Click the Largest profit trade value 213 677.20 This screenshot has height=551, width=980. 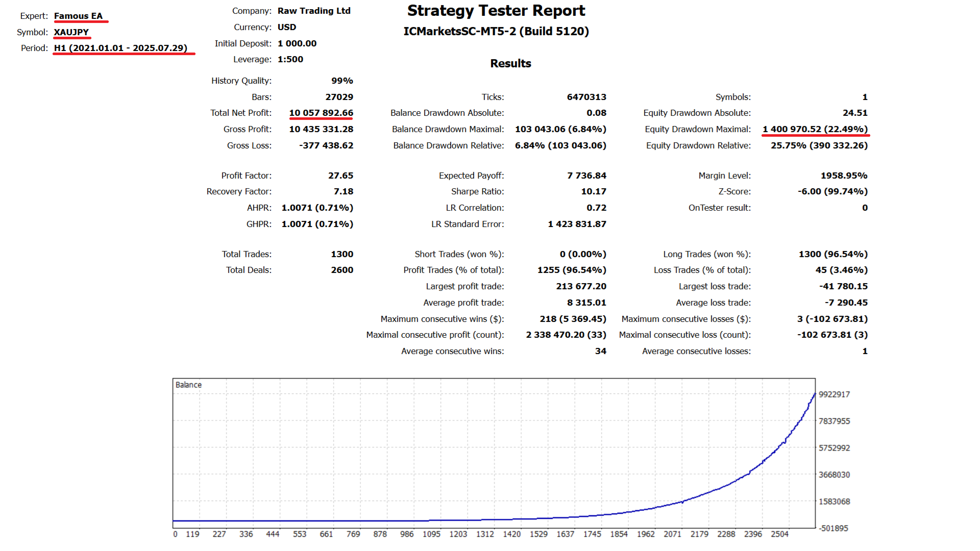581,286
